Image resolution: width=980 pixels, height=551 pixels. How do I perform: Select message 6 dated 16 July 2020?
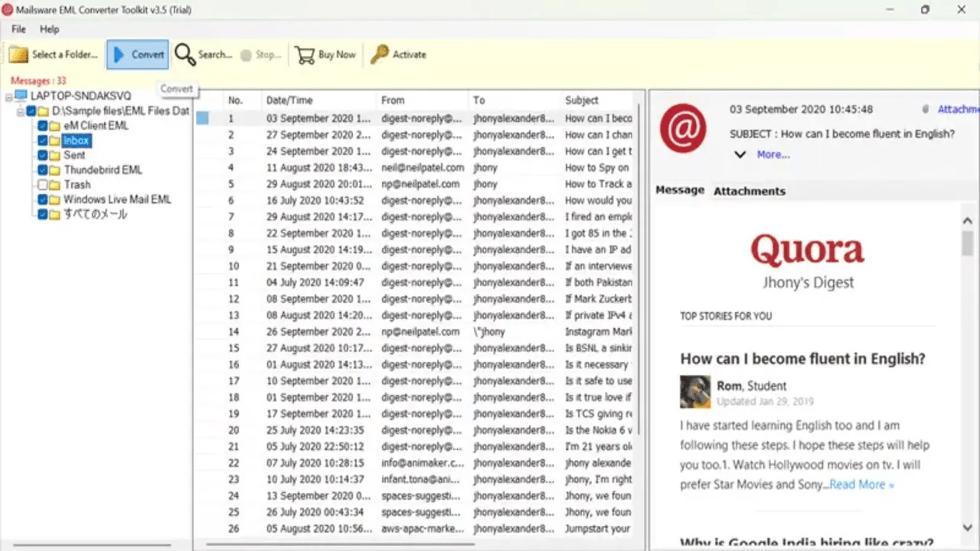coord(414,201)
